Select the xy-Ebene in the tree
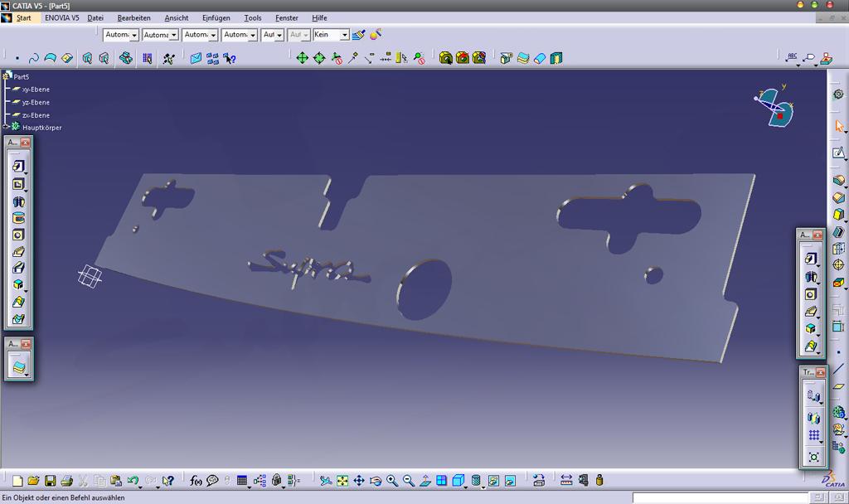Image resolution: width=849 pixels, height=504 pixels. tap(36, 90)
